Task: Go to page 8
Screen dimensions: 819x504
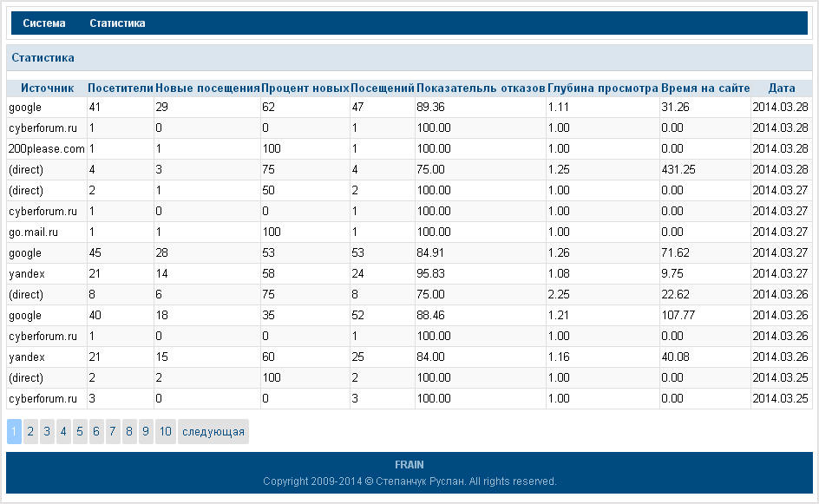Action: coord(129,431)
